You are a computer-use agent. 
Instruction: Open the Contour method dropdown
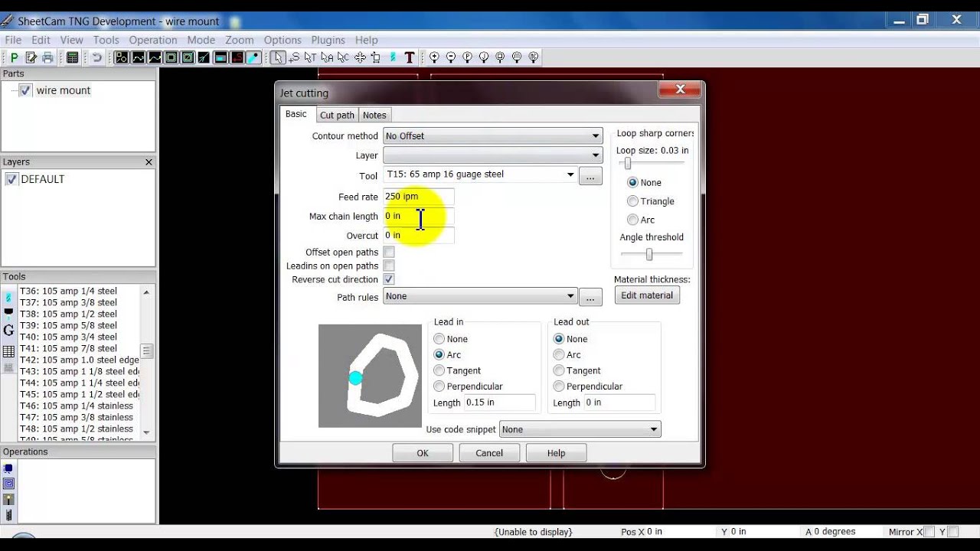(493, 136)
